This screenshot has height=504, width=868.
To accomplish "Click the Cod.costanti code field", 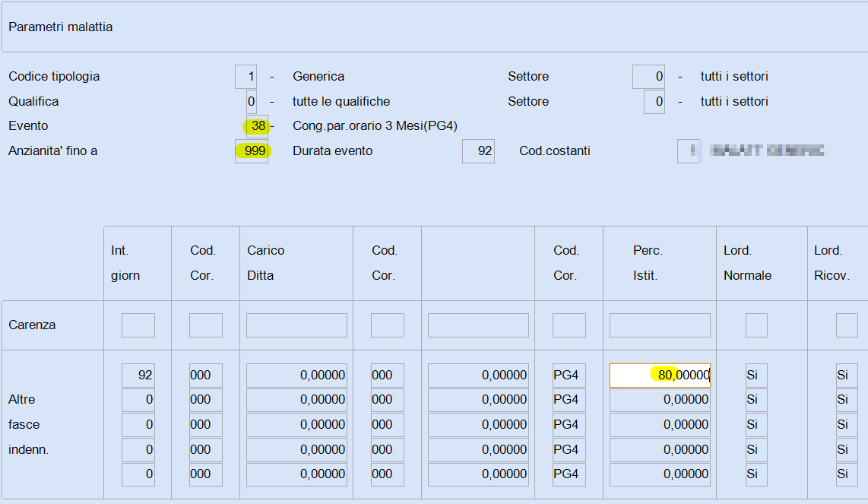I will coord(688,151).
